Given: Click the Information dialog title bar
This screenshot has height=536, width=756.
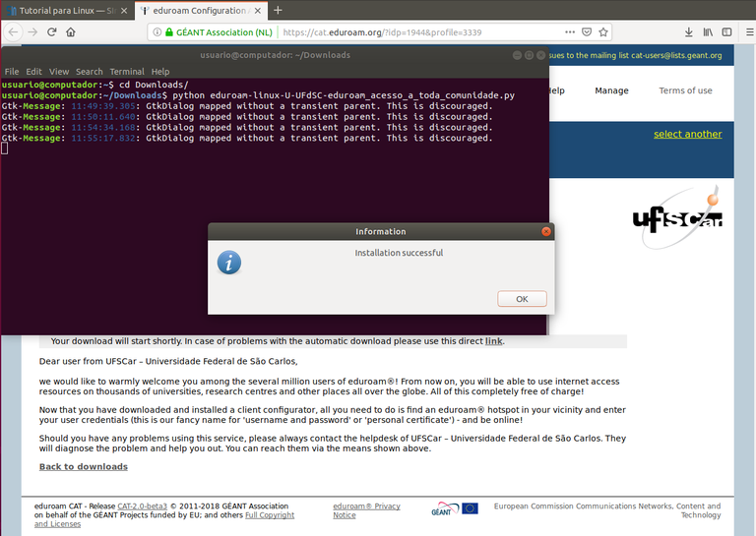Looking at the screenshot, I should 381,232.
